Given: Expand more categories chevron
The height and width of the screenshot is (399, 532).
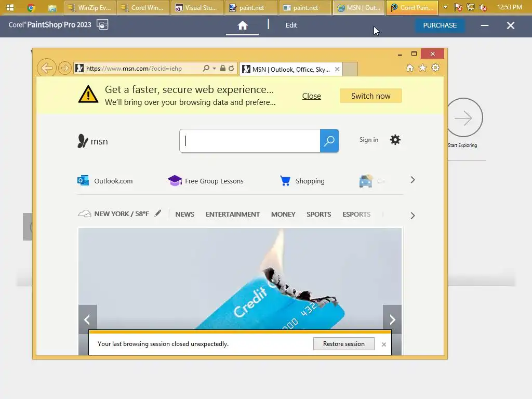Looking at the screenshot, I should [413, 216].
